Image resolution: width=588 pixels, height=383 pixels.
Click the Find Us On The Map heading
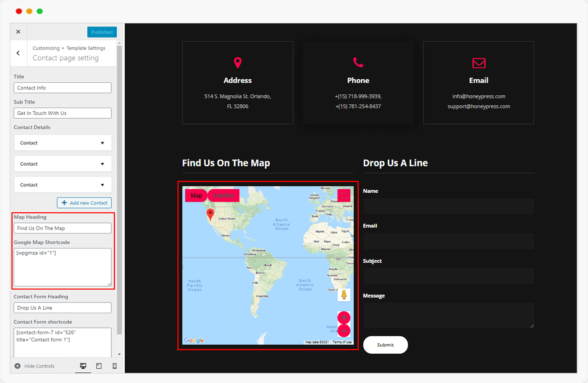226,163
